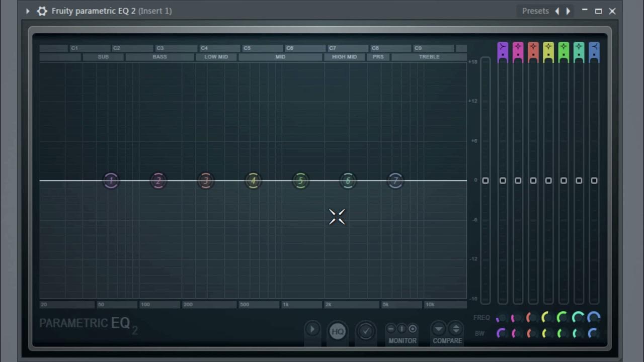Image resolution: width=644 pixels, height=362 pixels.
Task: Select EQ band 4 node on the curve
Action: pyautogui.click(x=253, y=180)
